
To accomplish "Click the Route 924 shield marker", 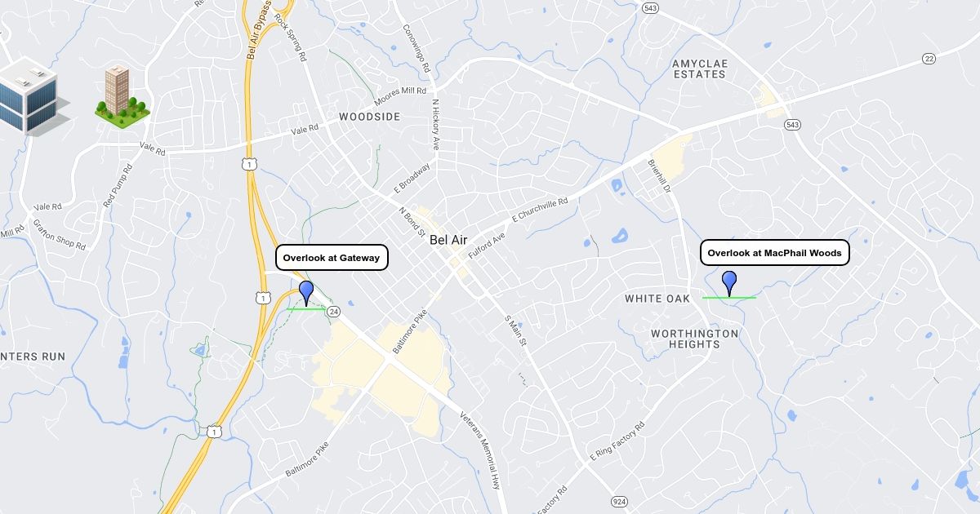I will click(x=619, y=499).
